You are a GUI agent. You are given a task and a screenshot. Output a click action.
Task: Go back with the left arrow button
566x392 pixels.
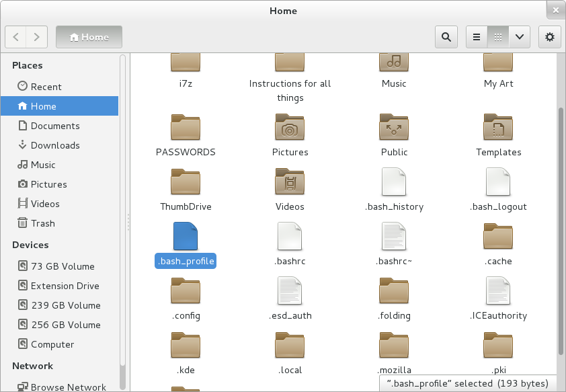(x=15, y=37)
